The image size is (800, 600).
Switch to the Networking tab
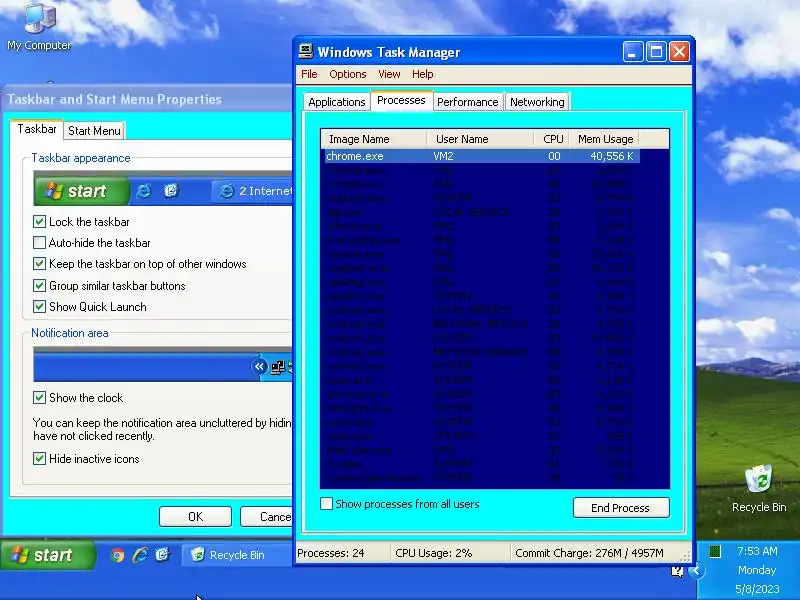click(x=537, y=102)
